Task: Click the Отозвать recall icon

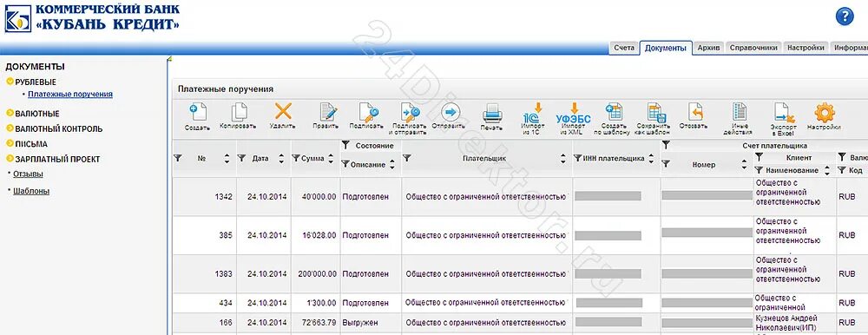Action: [x=695, y=113]
